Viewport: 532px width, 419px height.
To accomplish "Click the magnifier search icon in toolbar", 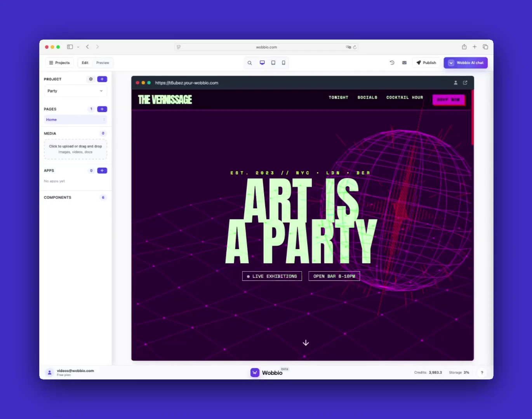I will pyautogui.click(x=250, y=62).
